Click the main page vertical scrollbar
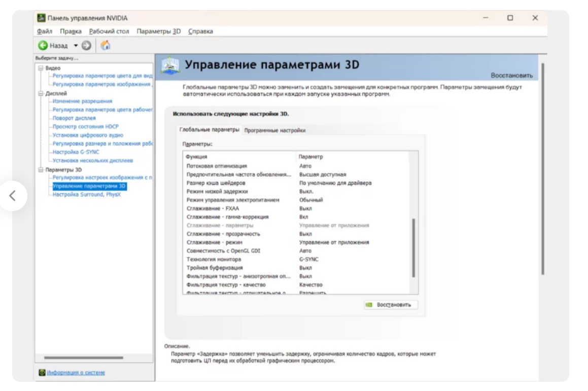The image size is (588, 391). 543,169
